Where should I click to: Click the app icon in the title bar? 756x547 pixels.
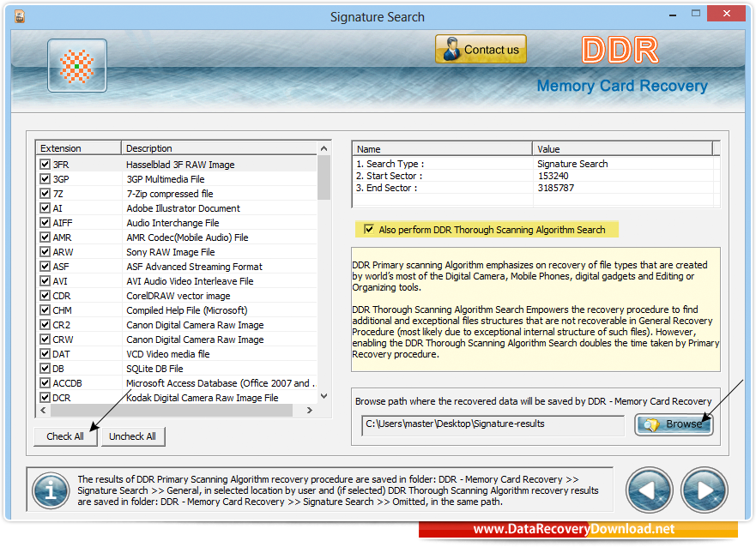tap(19, 17)
